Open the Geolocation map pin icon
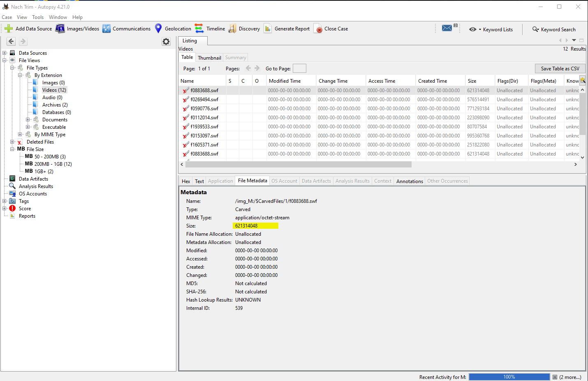588x381 pixels. pyautogui.click(x=158, y=28)
